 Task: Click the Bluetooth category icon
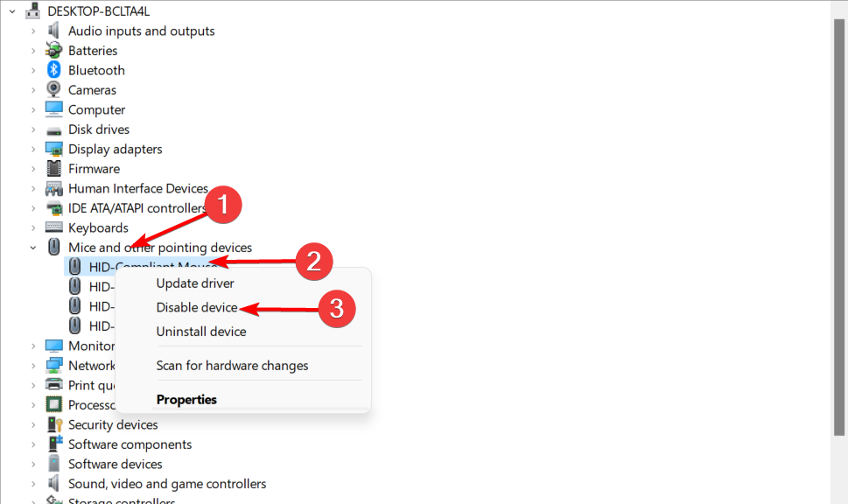coord(53,70)
